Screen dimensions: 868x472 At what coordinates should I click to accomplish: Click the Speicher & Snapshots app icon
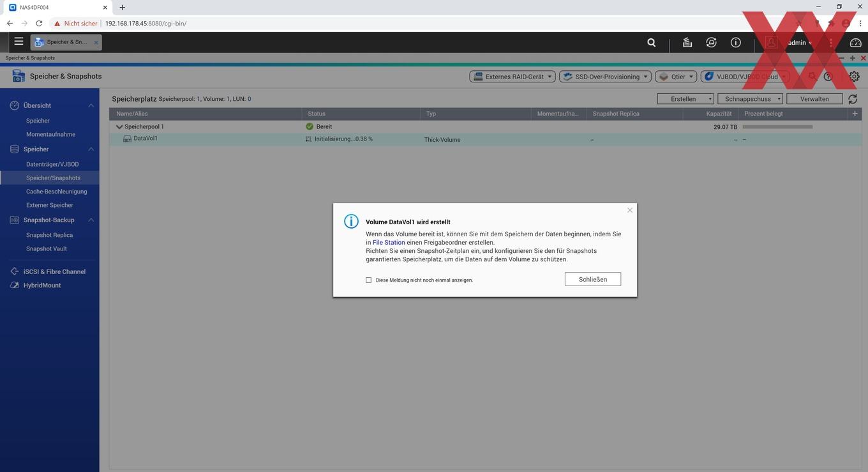pyautogui.click(x=19, y=76)
